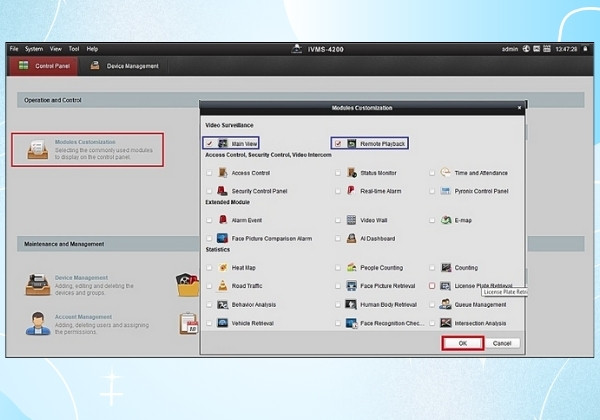Viewport: 600px width, 420px height.
Task: Click the admin user label
Action: (510, 49)
